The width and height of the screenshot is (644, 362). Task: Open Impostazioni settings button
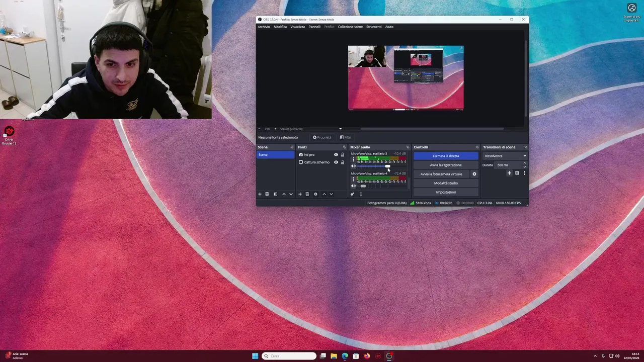(x=446, y=192)
